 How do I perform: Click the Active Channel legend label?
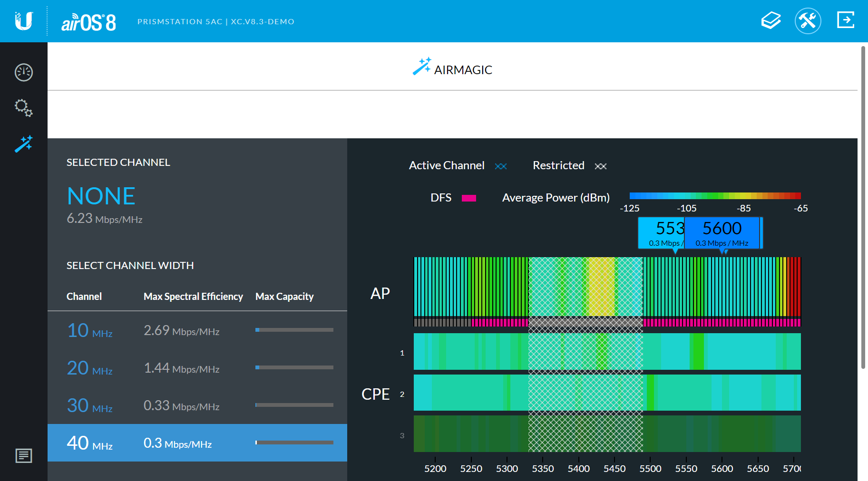coord(447,165)
